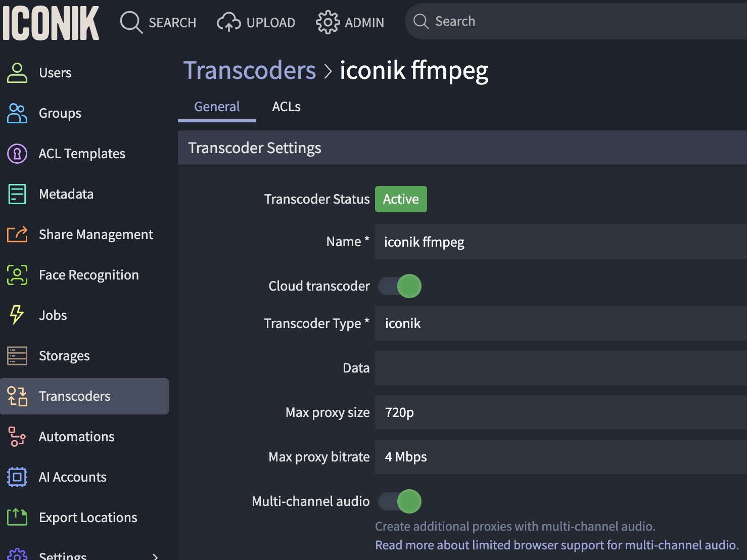Switch to the ACLs tab
This screenshot has height=560, width=747.
[286, 107]
